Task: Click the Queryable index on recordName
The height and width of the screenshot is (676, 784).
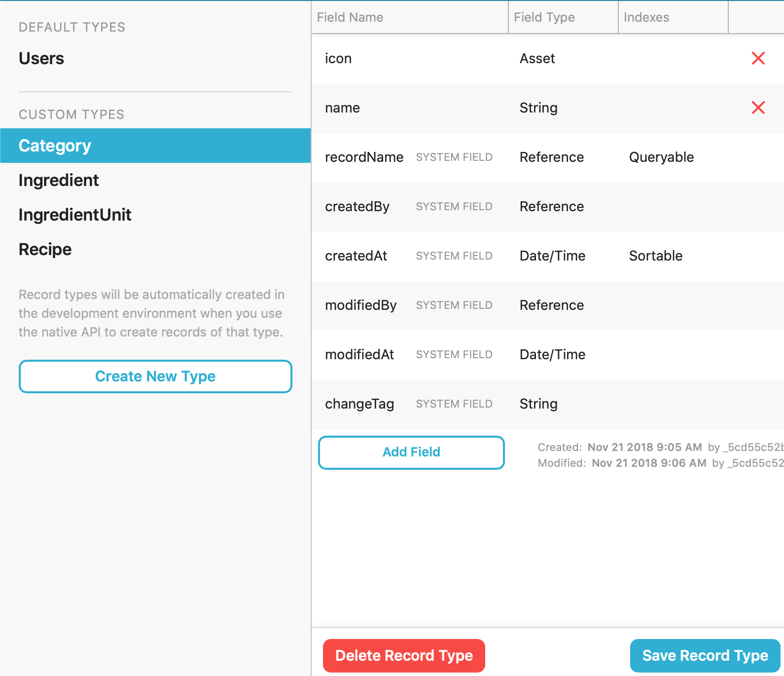Action: [x=661, y=157]
